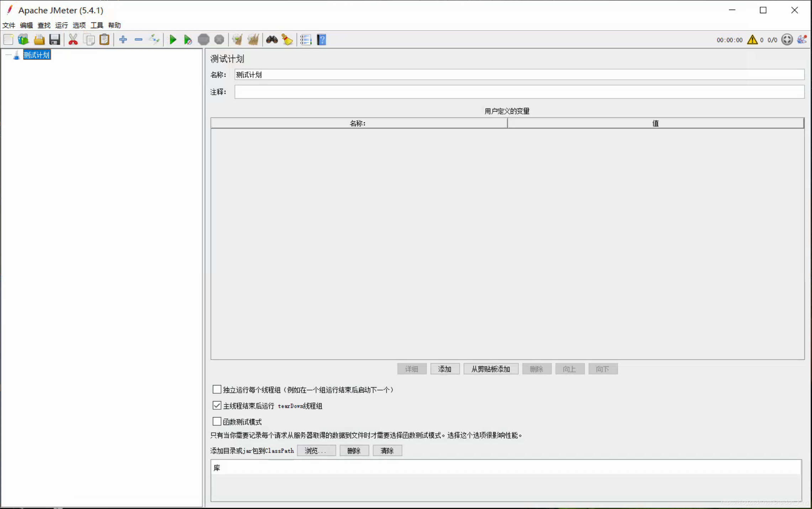The height and width of the screenshot is (509, 812).
Task: Enable 独立运行每个线程组 checkbox
Action: click(217, 389)
